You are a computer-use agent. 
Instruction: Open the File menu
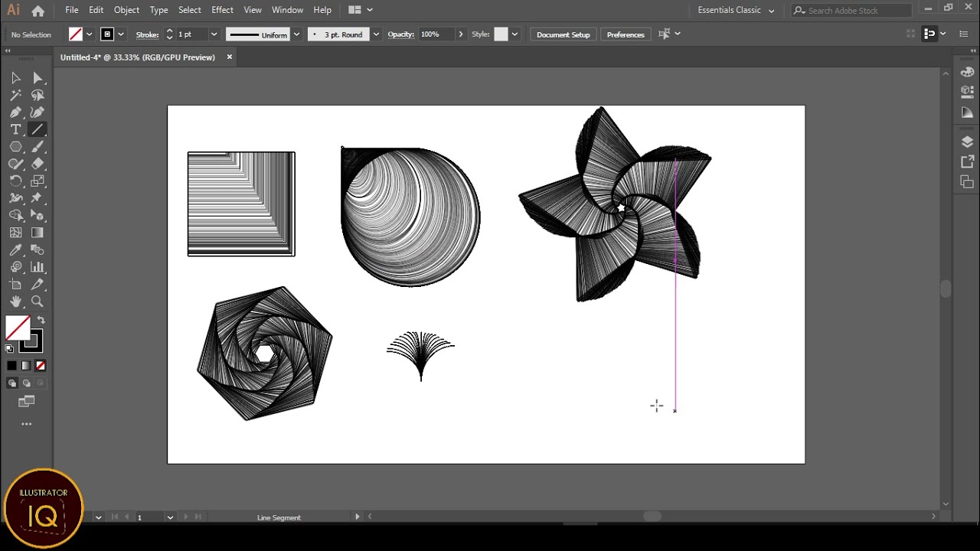[71, 10]
